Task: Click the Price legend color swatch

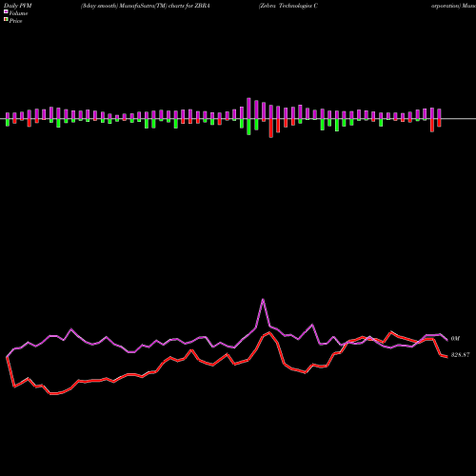Action: coord(6,20)
